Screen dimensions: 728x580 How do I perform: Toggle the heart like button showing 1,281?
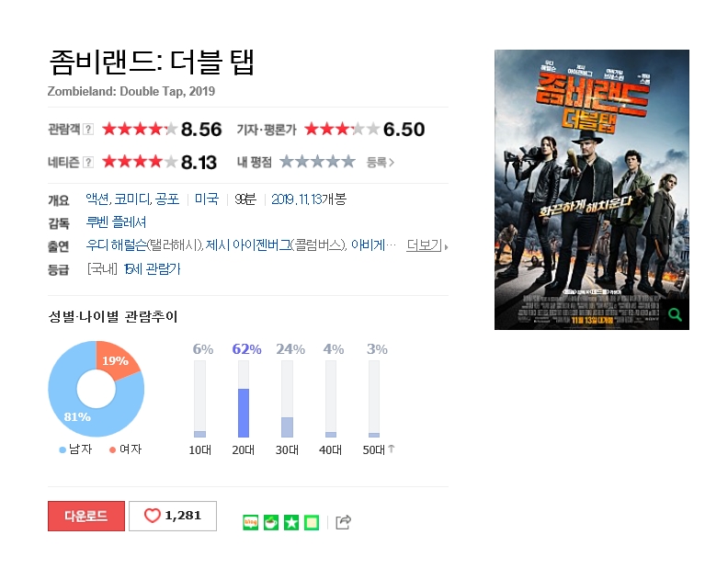tap(173, 516)
